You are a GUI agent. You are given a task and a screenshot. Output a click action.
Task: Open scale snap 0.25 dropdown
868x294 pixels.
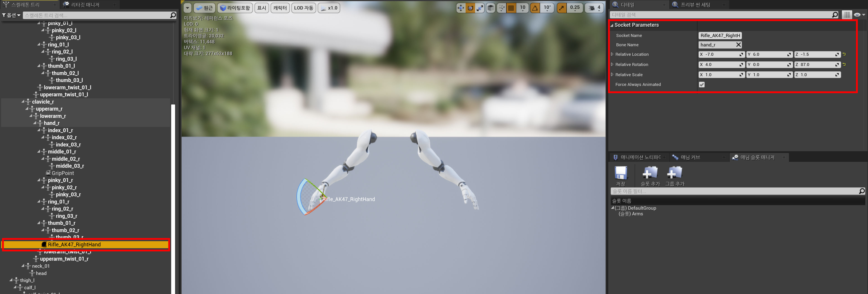(575, 8)
